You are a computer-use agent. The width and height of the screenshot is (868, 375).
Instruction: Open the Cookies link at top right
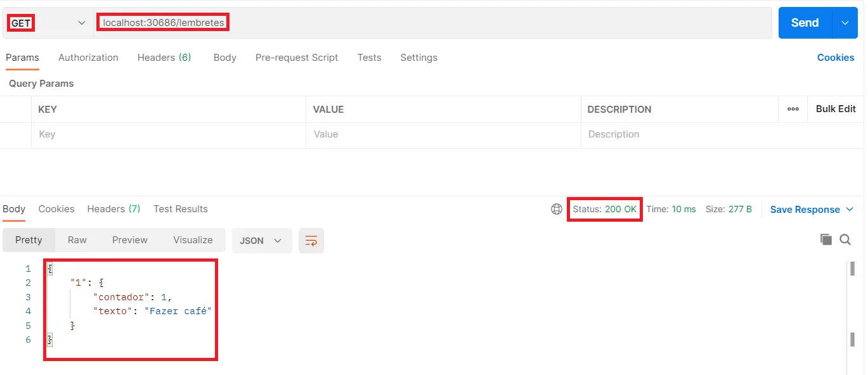[x=836, y=58]
